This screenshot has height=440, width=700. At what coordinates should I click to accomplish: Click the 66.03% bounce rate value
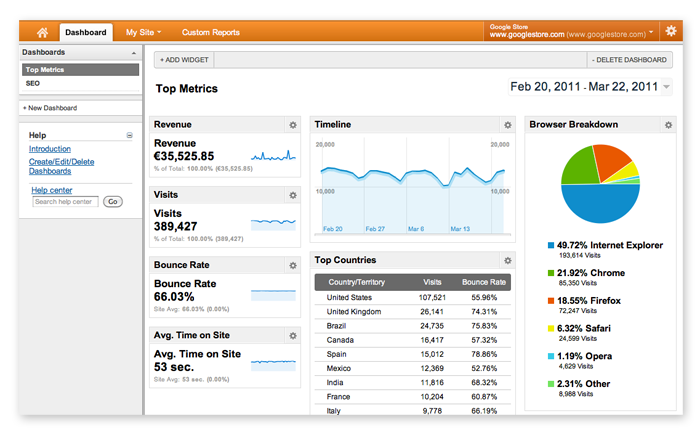click(174, 297)
